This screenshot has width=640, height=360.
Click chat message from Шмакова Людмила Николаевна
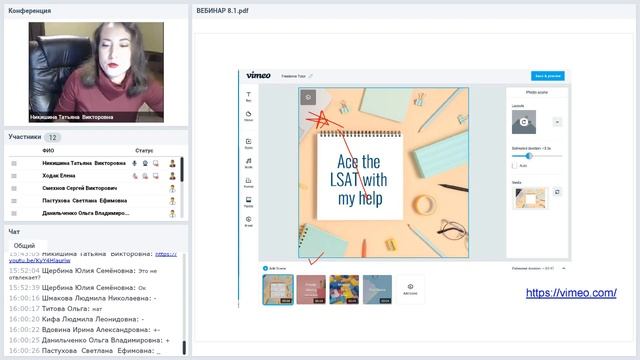(82, 298)
